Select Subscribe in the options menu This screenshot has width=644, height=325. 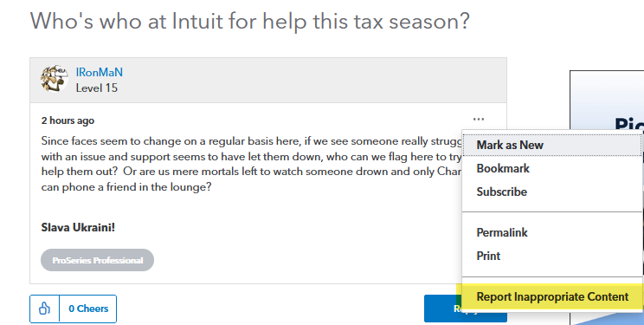[x=501, y=192]
